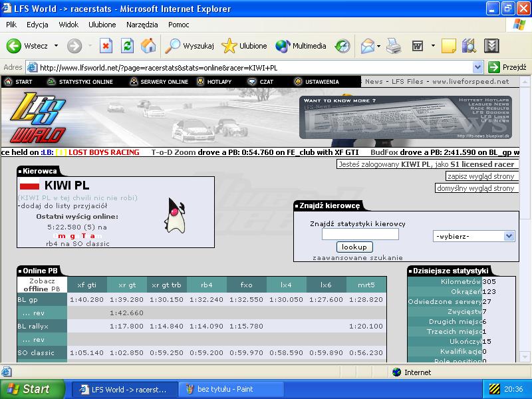Click the STATYSTYKI ONLINE chart icon
This screenshot has width=532, height=399.
pos(51,81)
